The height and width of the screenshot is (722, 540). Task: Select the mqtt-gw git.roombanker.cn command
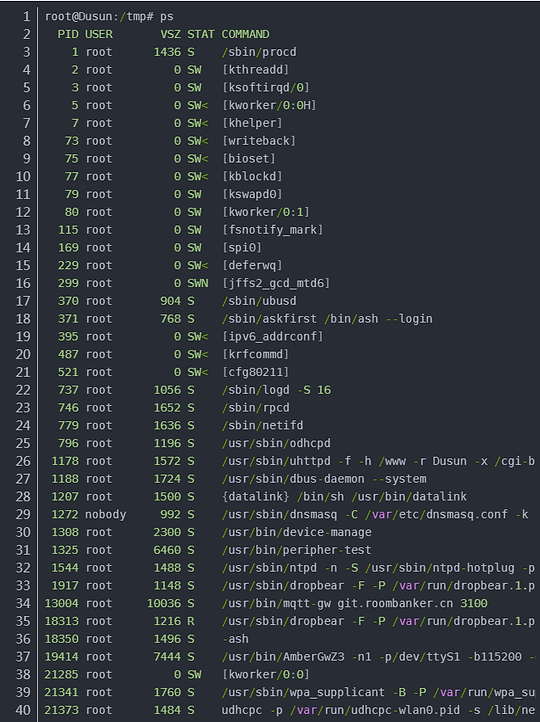(x=354, y=603)
